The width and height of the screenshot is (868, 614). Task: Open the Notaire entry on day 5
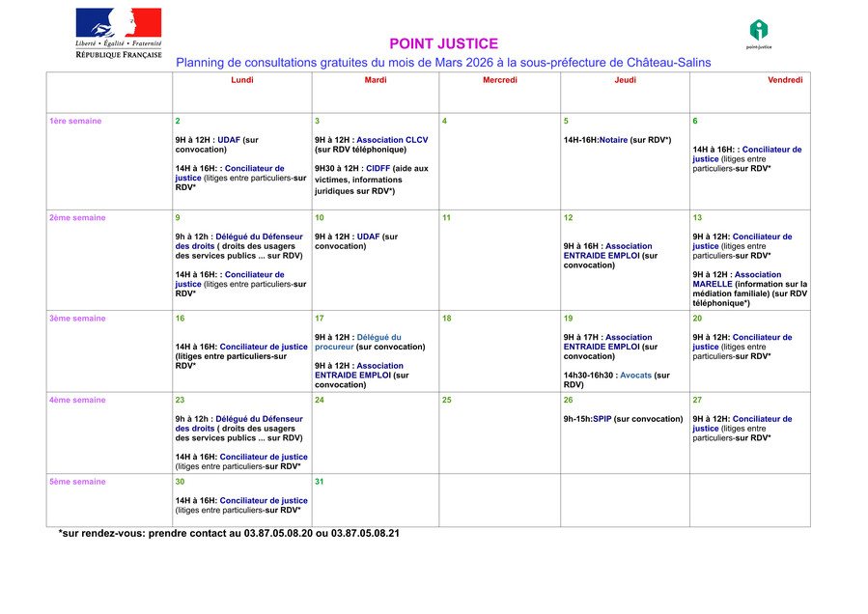[x=613, y=140]
